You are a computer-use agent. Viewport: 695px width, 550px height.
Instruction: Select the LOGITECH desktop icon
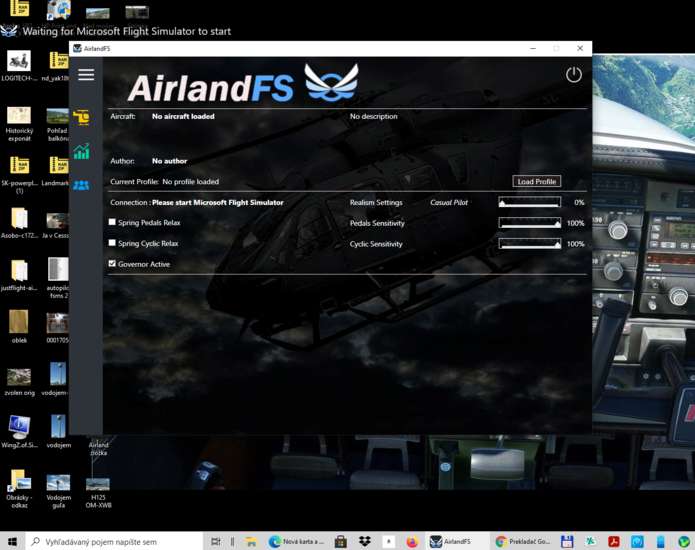pyautogui.click(x=19, y=66)
